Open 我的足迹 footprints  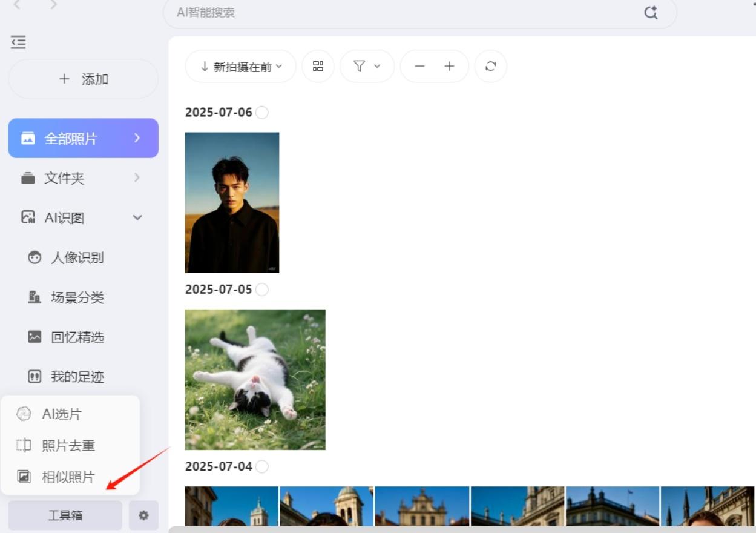tap(83, 377)
